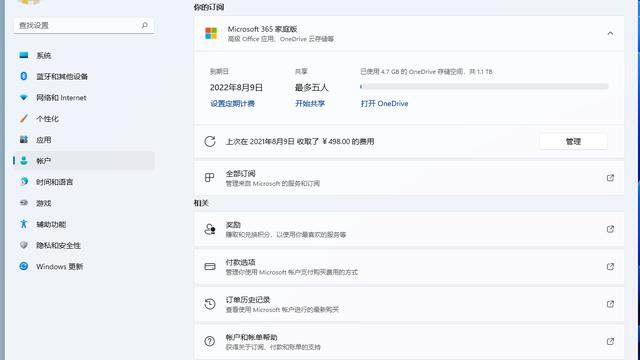
Task: Click the accessibility figure icon for 辅助功能
Action: [x=24, y=224]
